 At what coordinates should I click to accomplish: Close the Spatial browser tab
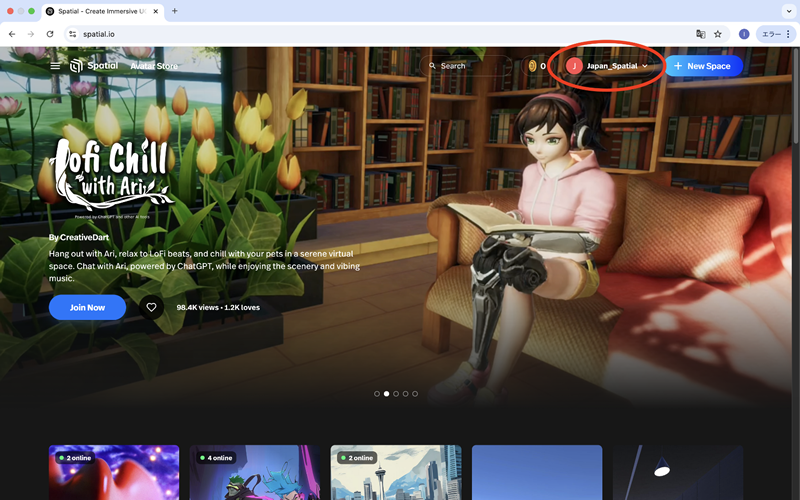[156, 11]
